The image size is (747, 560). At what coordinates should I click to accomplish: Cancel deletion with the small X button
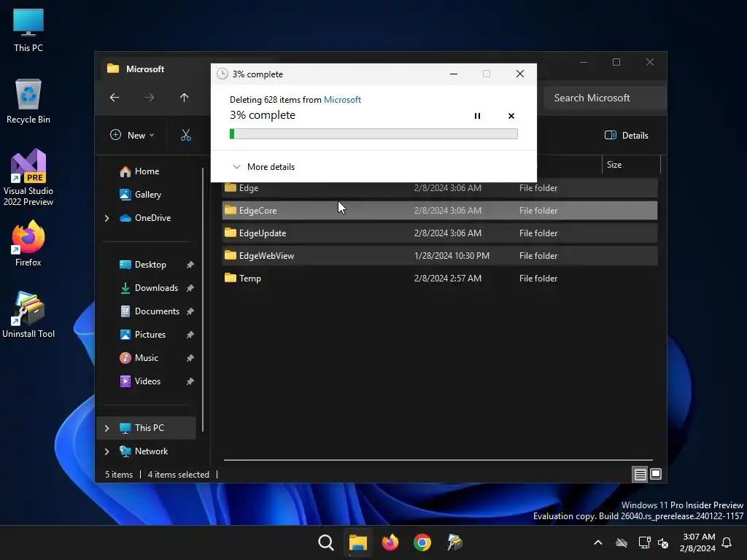coord(511,116)
